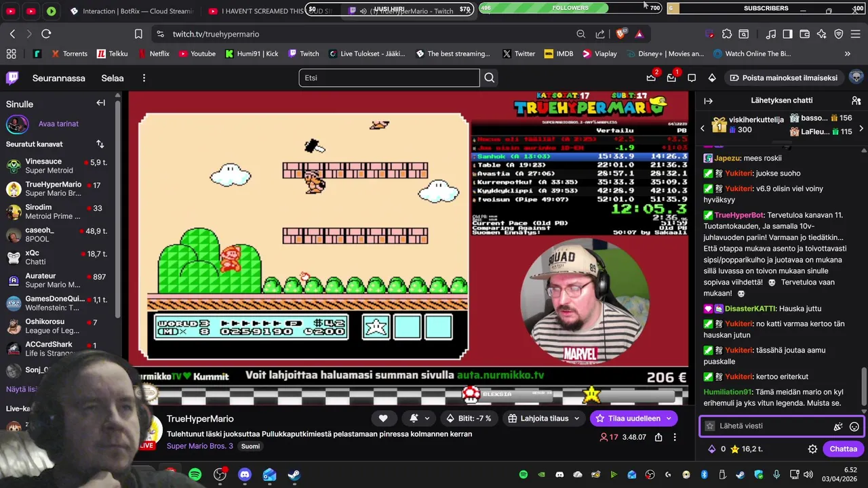Collapse the Sinulle sidebar arrow
Screen dimensions: 868x488
pos(100,103)
